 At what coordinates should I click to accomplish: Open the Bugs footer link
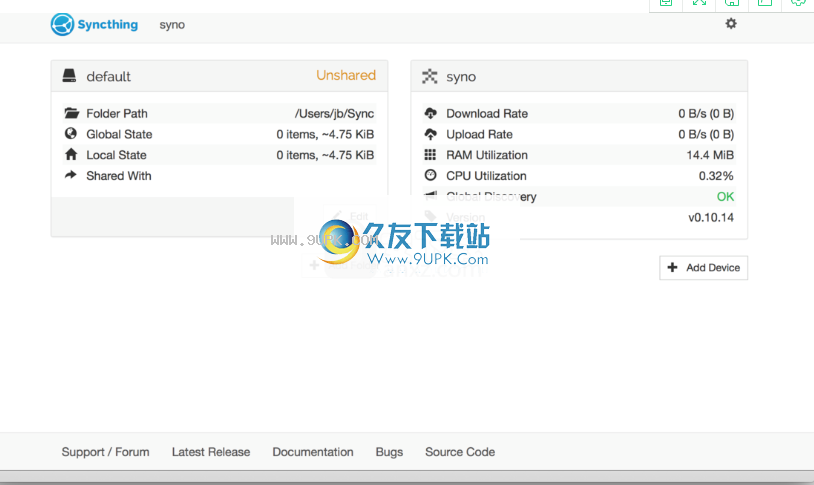coord(389,452)
